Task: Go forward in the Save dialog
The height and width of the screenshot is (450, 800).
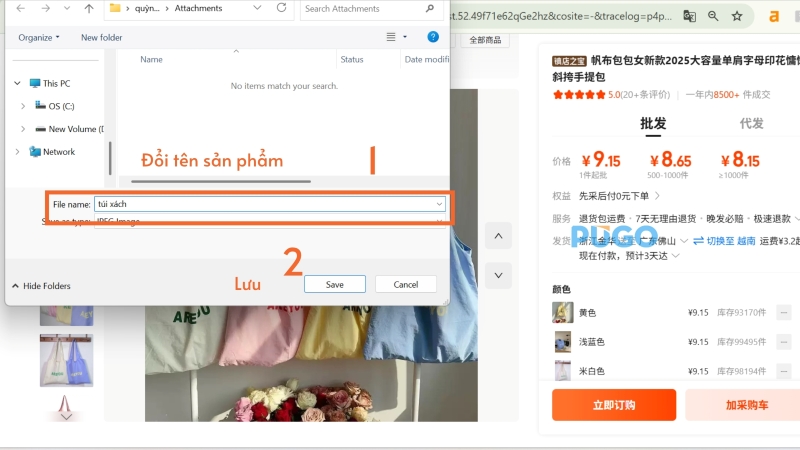Action: tap(45, 8)
